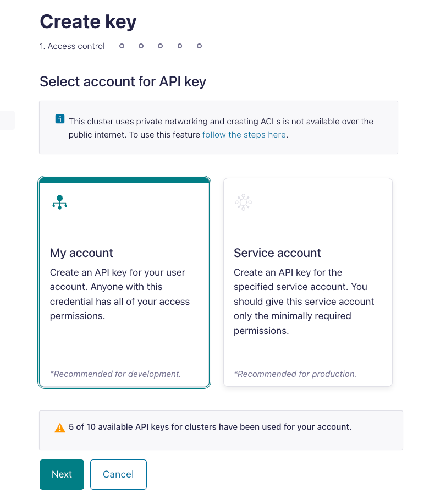The width and height of the screenshot is (435, 504).
Task: Click the My account hierarchy icon
Action: point(60,202)
